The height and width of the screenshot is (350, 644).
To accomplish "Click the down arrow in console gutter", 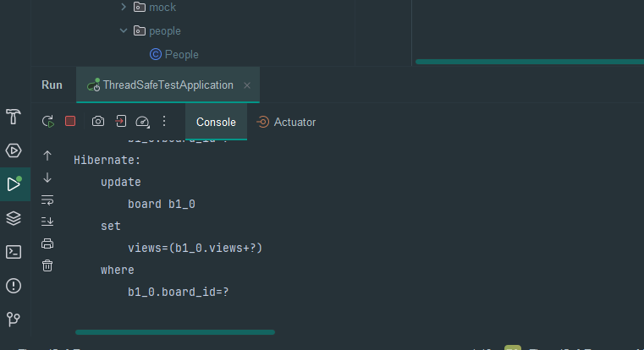I will 47,178.
